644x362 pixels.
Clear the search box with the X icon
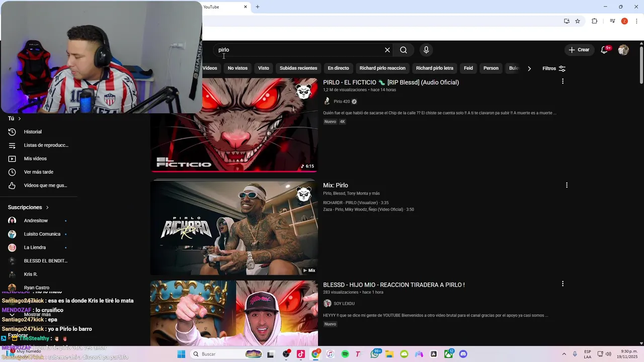click(387, 50)
